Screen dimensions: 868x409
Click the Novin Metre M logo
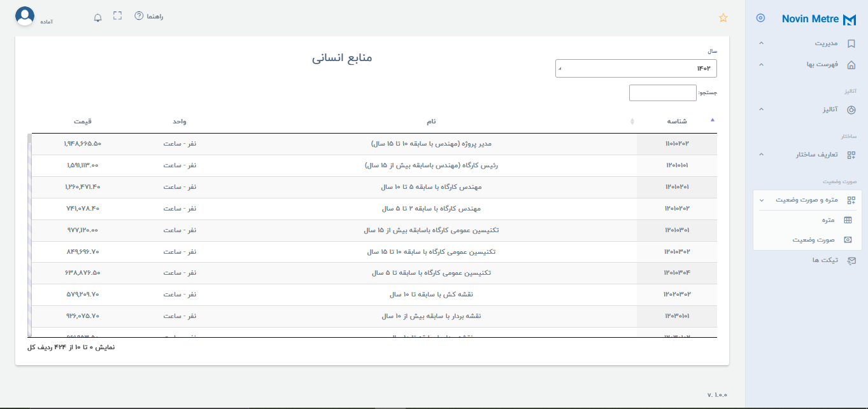(x=849, y=19)
